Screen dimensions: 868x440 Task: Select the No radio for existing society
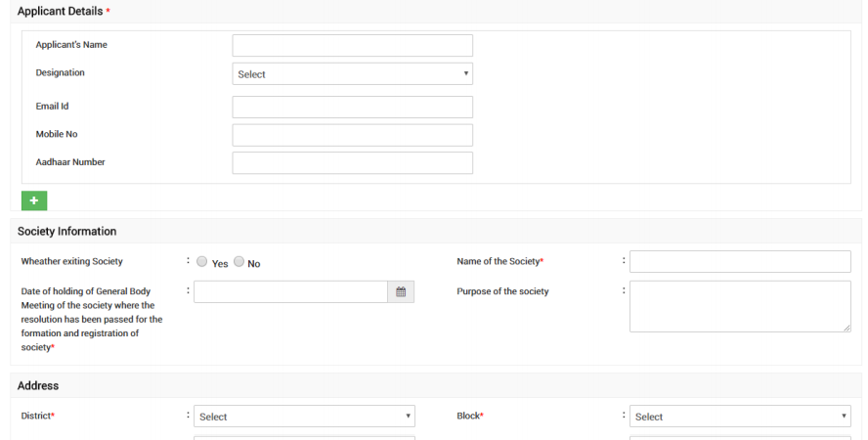(239, 262)
